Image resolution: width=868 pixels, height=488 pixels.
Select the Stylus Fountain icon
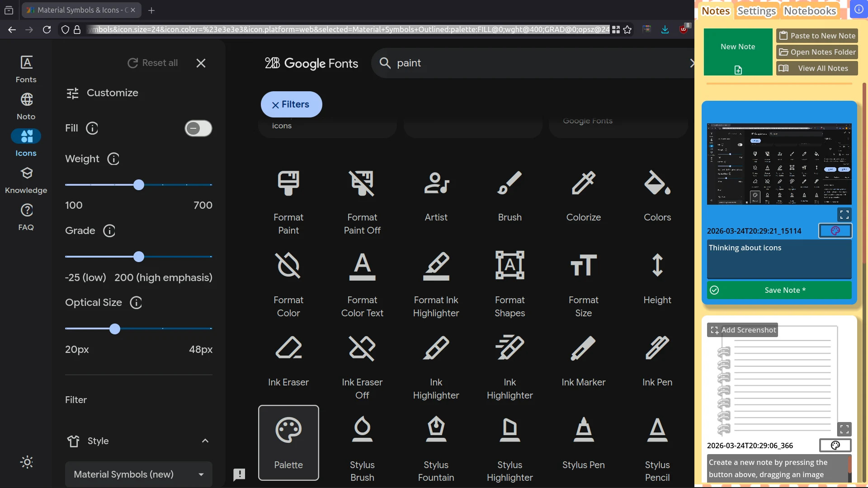[x=436, y=429]
